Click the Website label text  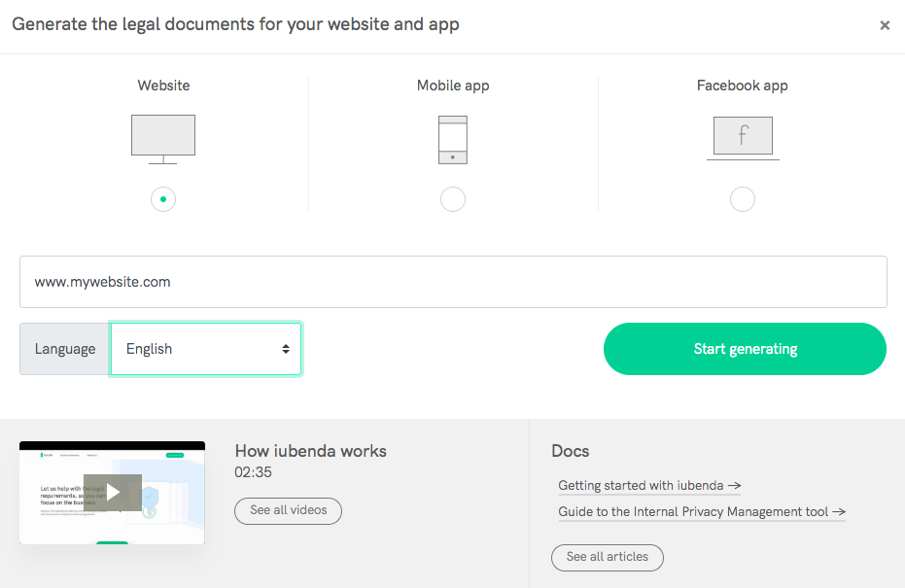(x=163, y=86)
